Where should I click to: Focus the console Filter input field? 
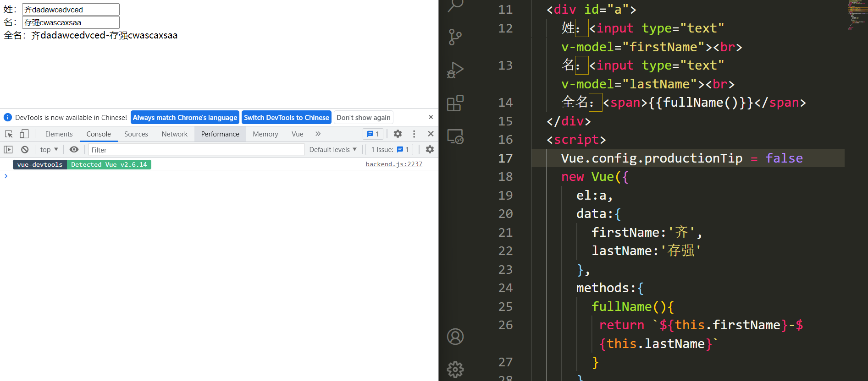[196, 150]
